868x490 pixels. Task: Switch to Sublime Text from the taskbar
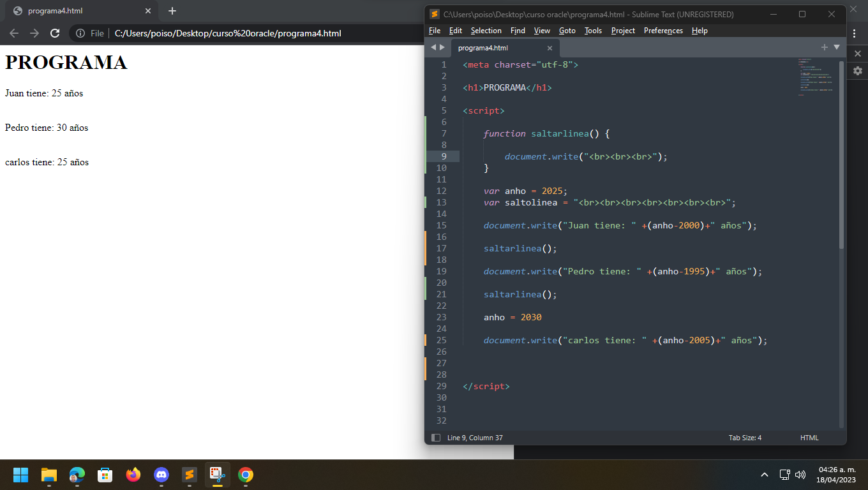coord(190,475)
